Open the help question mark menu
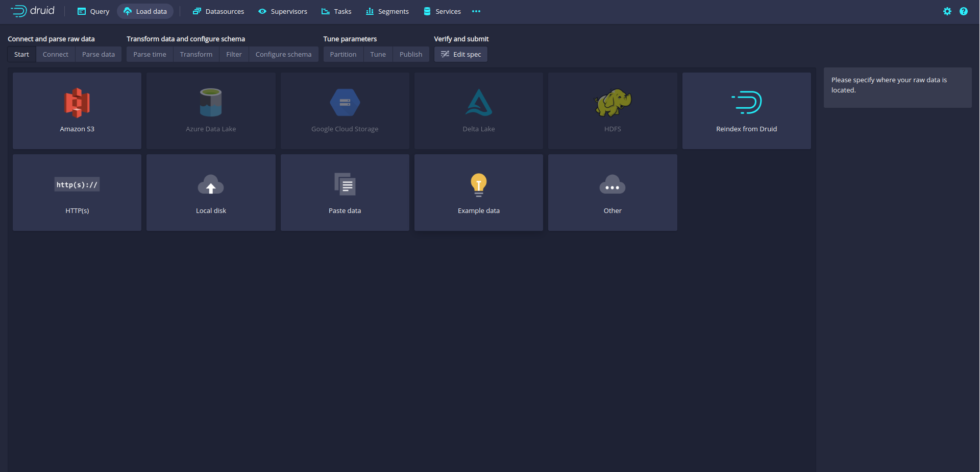 963,11
